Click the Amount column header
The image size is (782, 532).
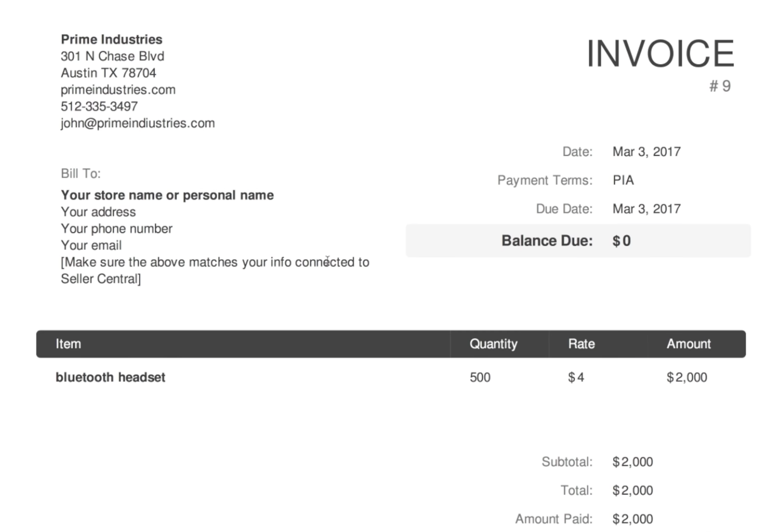click(x=689, y=344)
